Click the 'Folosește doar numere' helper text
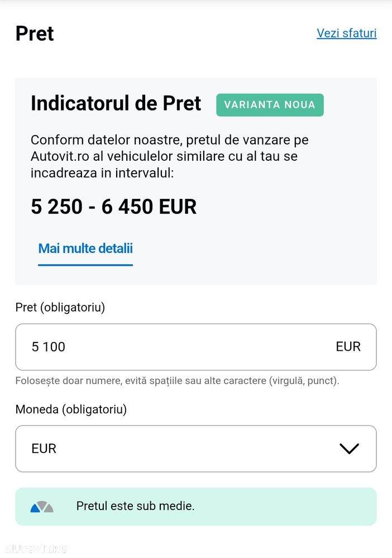This screenshot has width=392, height=558. point(177,381)
